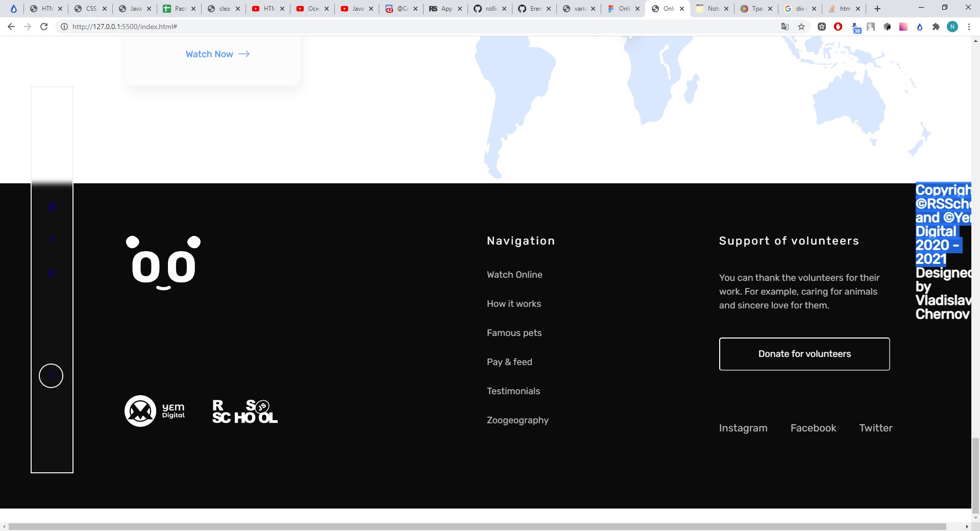Open the Twitter bird icon in the sidebar

tap(52, 273)
